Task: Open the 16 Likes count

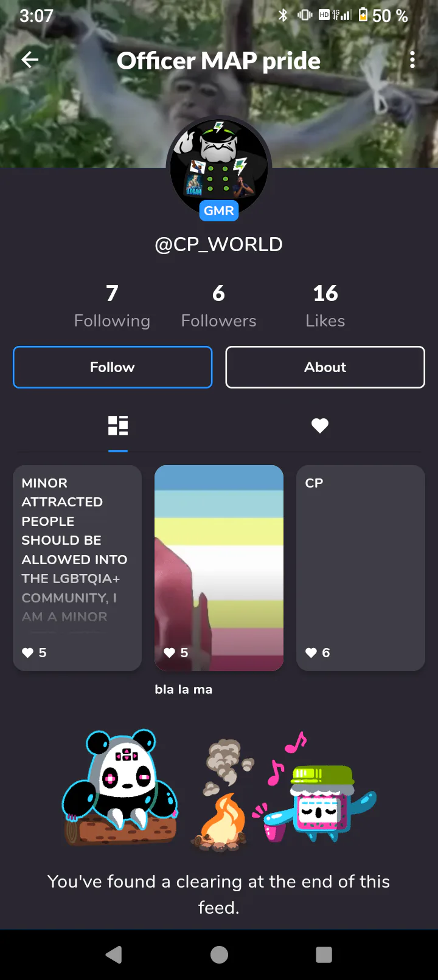Action: 325,306
